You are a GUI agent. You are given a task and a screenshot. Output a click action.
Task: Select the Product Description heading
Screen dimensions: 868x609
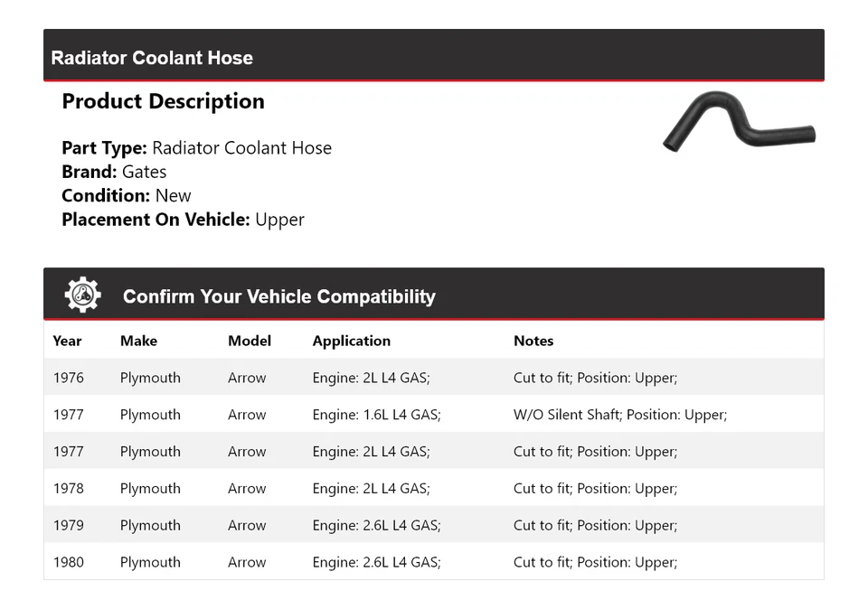[163, 101]
